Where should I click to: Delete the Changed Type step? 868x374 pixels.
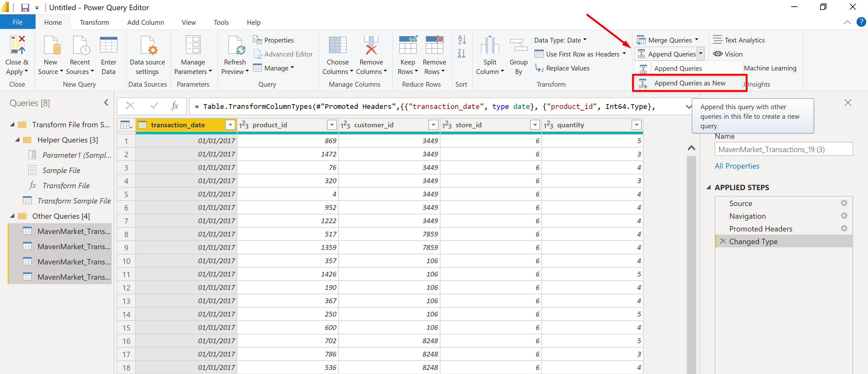[723, 241]
